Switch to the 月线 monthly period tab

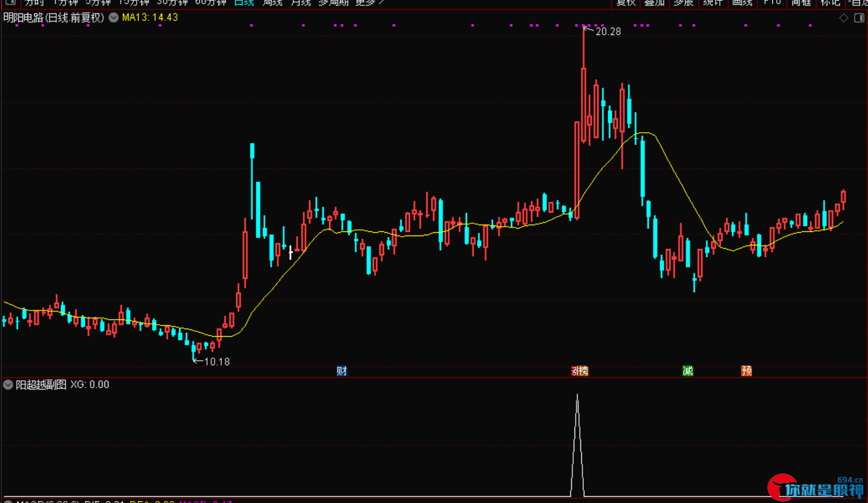tap(301, 3)
